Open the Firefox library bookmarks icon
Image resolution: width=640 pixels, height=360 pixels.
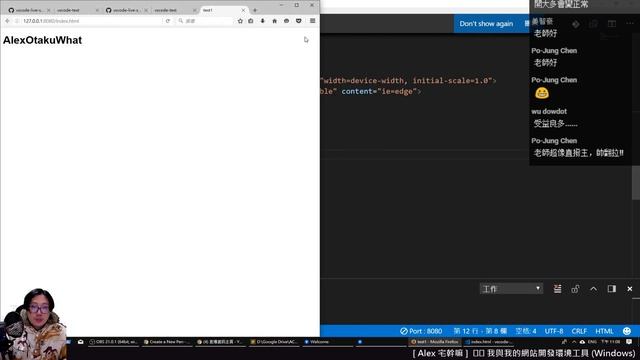251,21
